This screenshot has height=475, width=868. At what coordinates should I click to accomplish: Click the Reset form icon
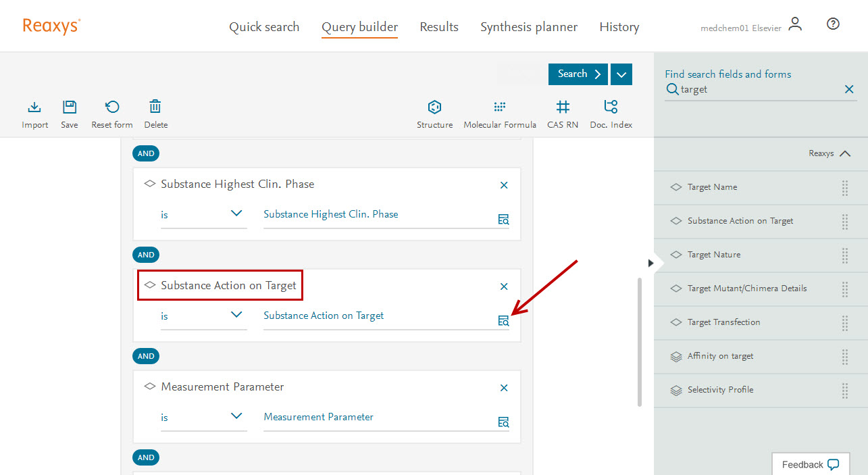coord(112,107)
